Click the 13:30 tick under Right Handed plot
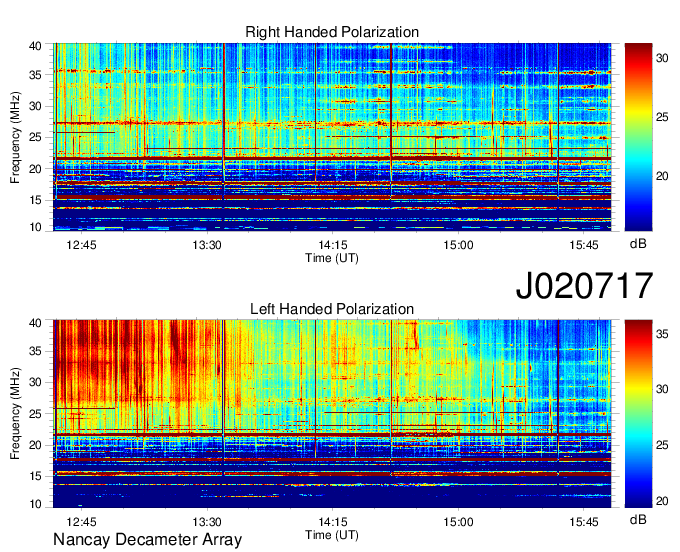The height and width of the screenshot is (552, 680). (207, 245)
